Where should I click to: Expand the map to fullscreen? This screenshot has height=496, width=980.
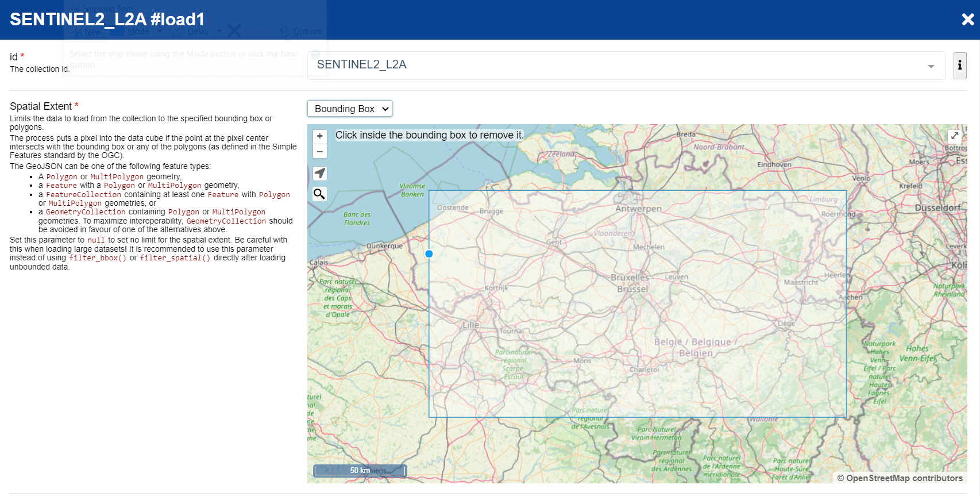pos(954,136)
